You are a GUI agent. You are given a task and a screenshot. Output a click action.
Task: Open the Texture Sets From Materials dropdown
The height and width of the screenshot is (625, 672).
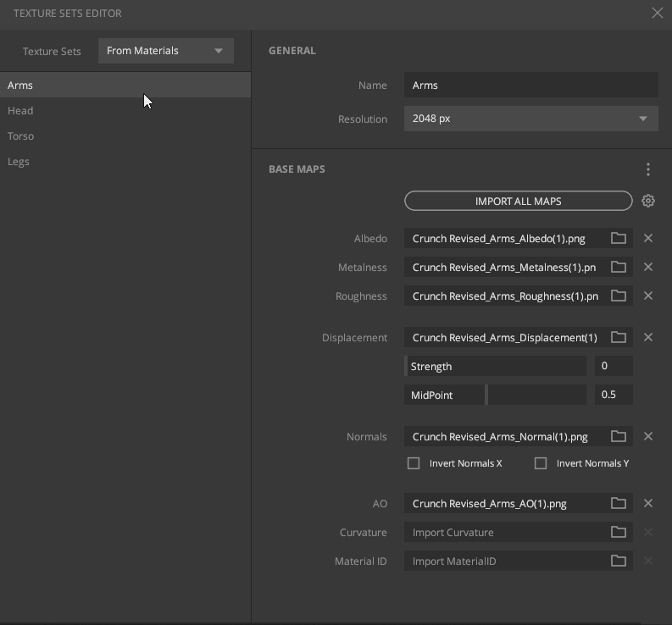click(x=166, y=51)
